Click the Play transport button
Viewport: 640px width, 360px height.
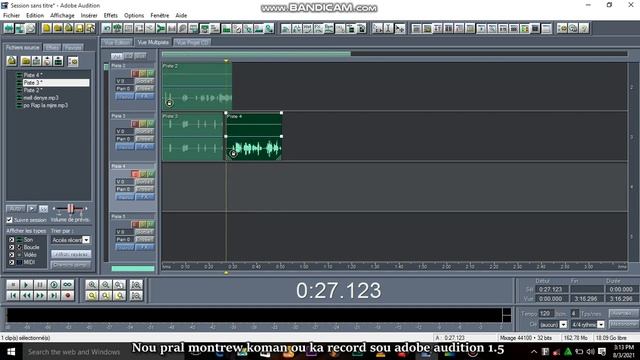(x=26, y=284)
